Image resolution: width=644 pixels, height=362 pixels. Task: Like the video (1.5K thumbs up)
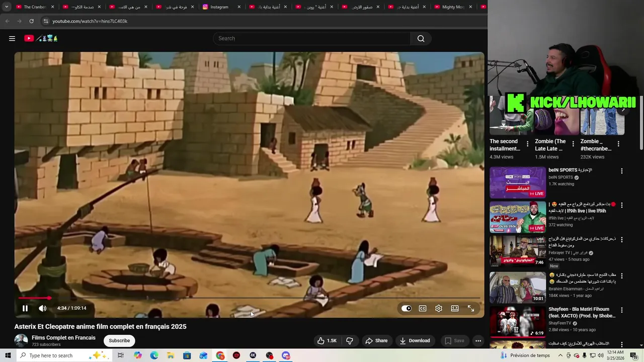pyautogui.click(x=327, y=340)
